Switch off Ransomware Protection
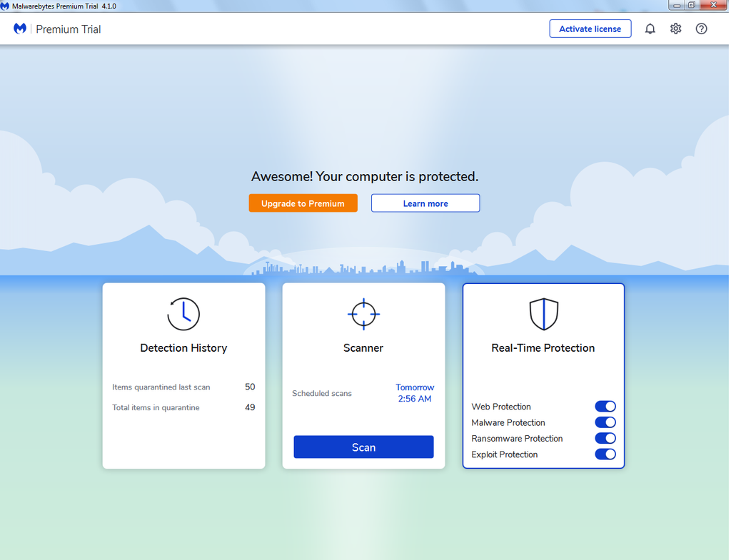 (605, 438)
